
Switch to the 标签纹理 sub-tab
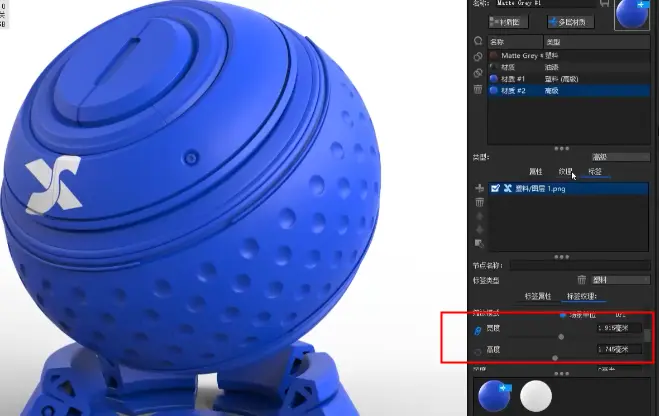pos(582,296)
